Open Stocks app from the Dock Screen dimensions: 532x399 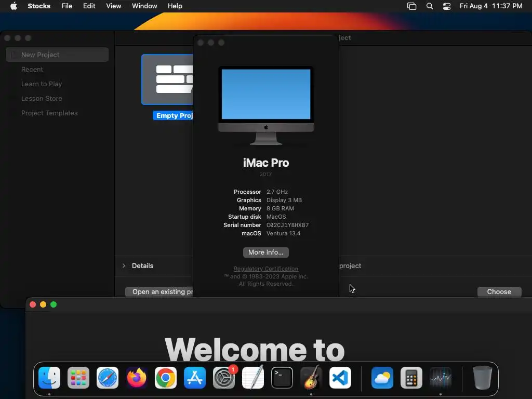[x=441, y=378]
